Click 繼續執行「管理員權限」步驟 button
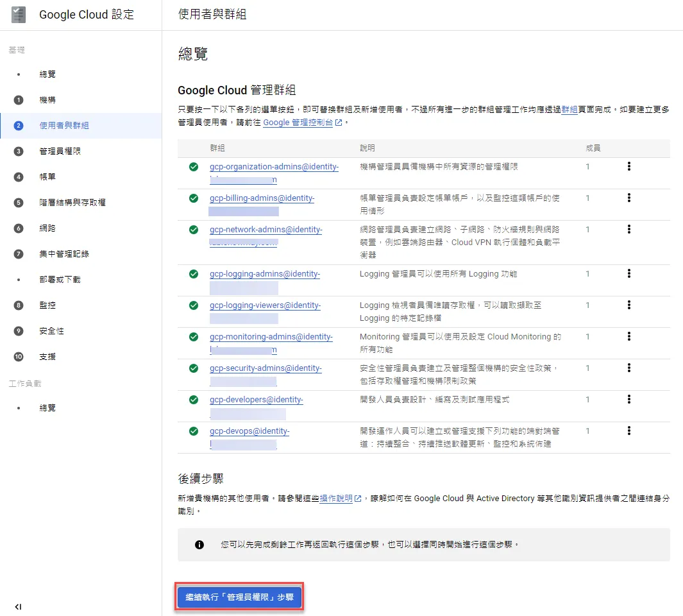The height and width of the screenshot is (616, 683). 239,597
